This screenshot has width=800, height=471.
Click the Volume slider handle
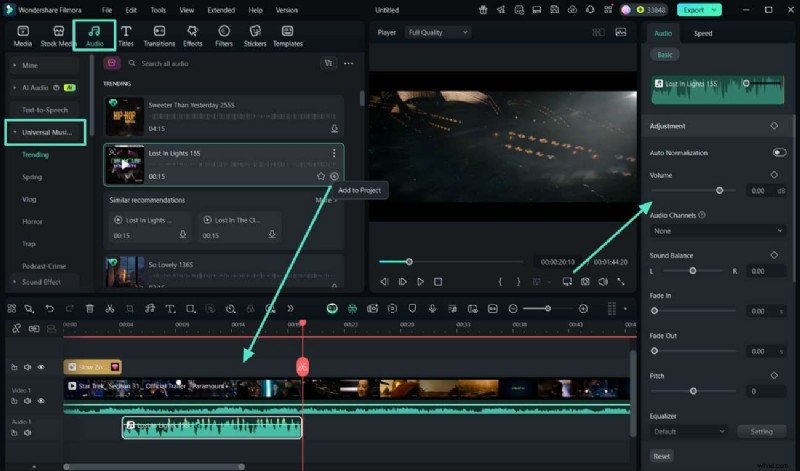(x=719, y=190)
